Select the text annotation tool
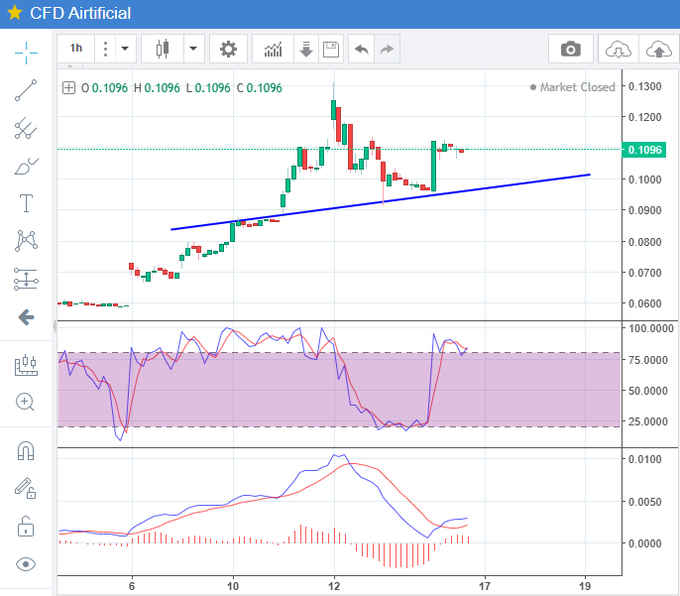The width and height of the screenshot is (680, 596). (26, 203)
